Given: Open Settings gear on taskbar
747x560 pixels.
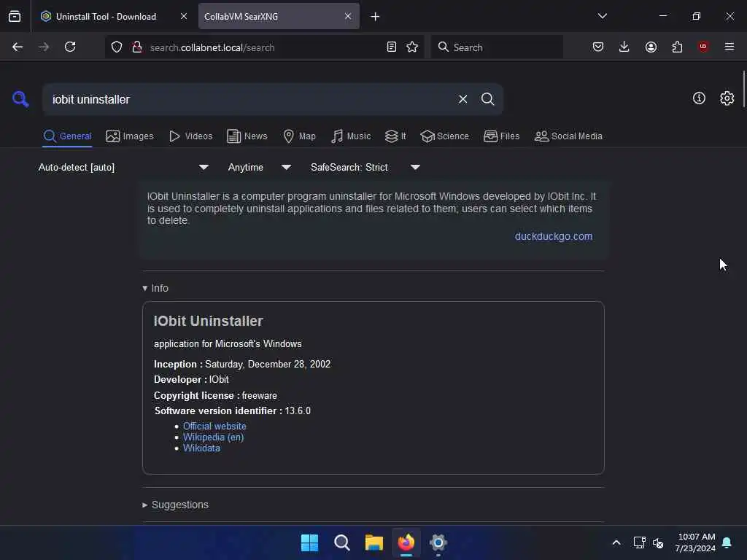Looking at the screenshot, I should [x=438, y=542].
